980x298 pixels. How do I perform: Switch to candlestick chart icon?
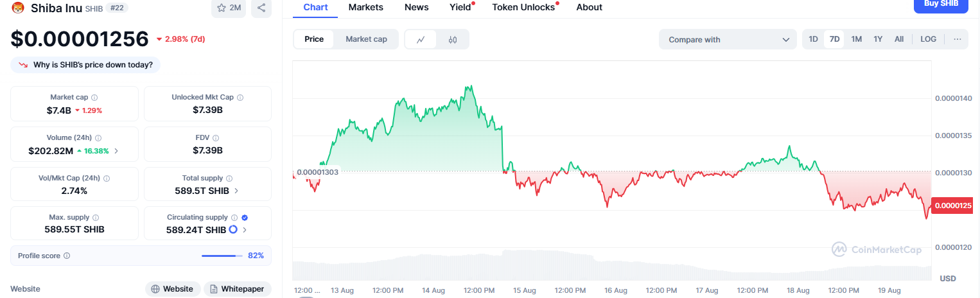point(453,39)
